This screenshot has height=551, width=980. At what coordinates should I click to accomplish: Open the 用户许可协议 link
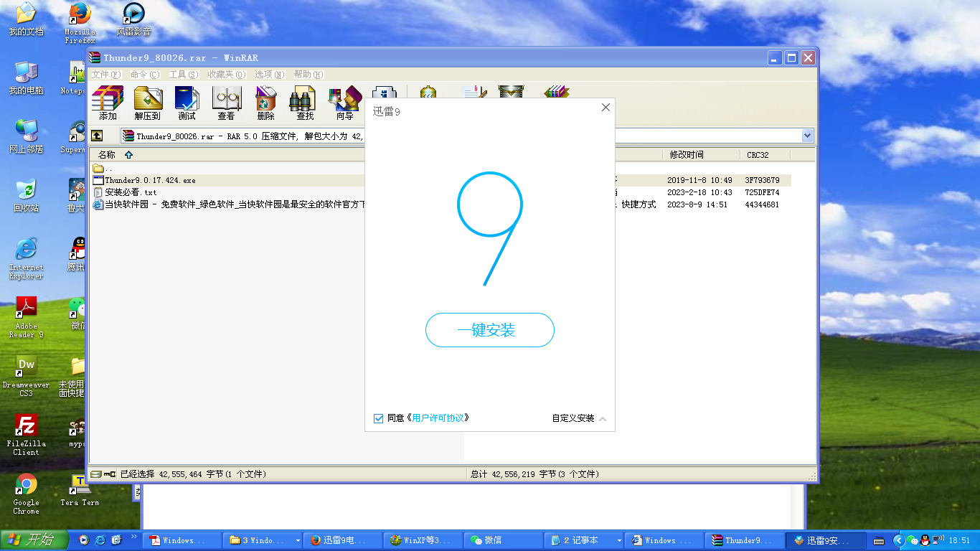[438, 418]
